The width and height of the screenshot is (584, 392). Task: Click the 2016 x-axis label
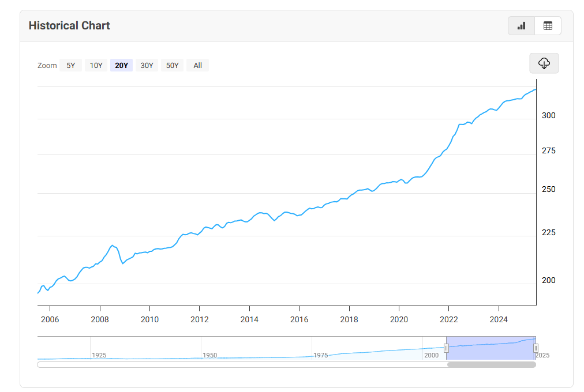(299, 319)
